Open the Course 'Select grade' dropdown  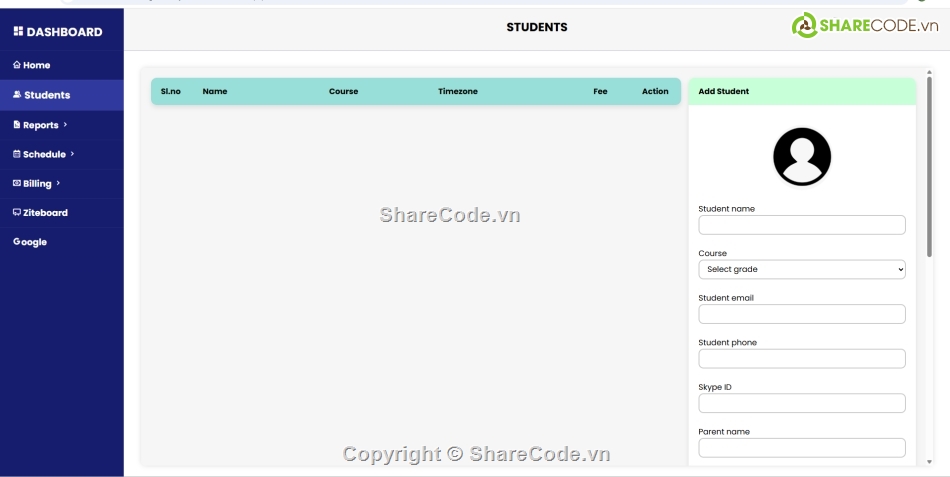[801, 269]
